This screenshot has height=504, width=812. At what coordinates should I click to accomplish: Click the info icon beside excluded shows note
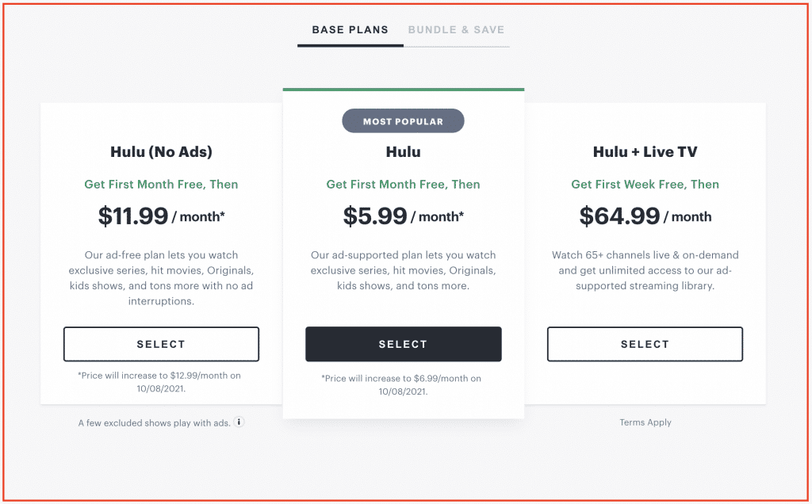coord(239,422)
